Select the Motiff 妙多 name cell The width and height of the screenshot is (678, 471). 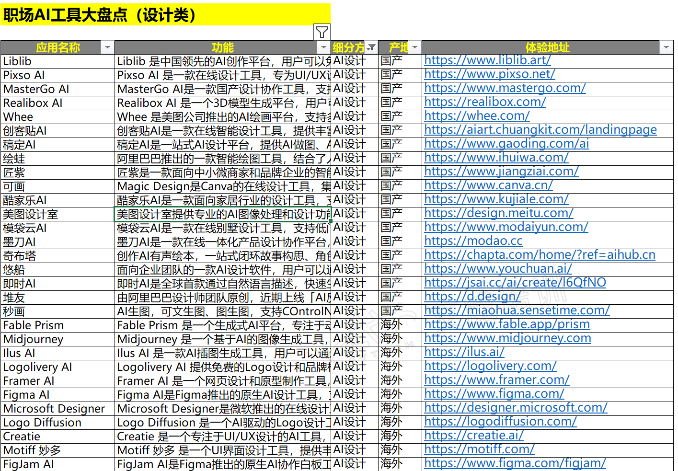(58, 450)
